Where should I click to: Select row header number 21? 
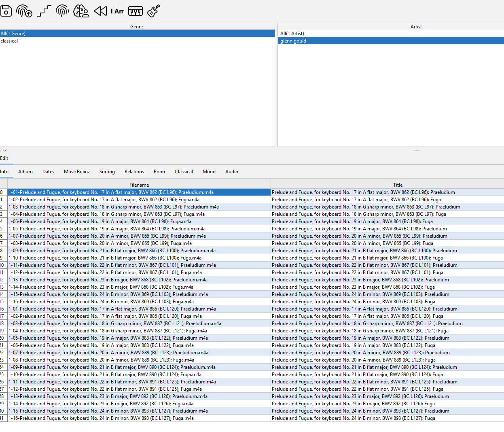click(x=3, y=345)
